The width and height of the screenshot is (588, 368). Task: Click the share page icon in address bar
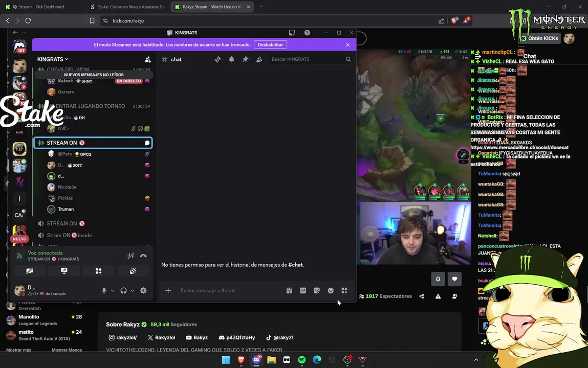(441, 20)
